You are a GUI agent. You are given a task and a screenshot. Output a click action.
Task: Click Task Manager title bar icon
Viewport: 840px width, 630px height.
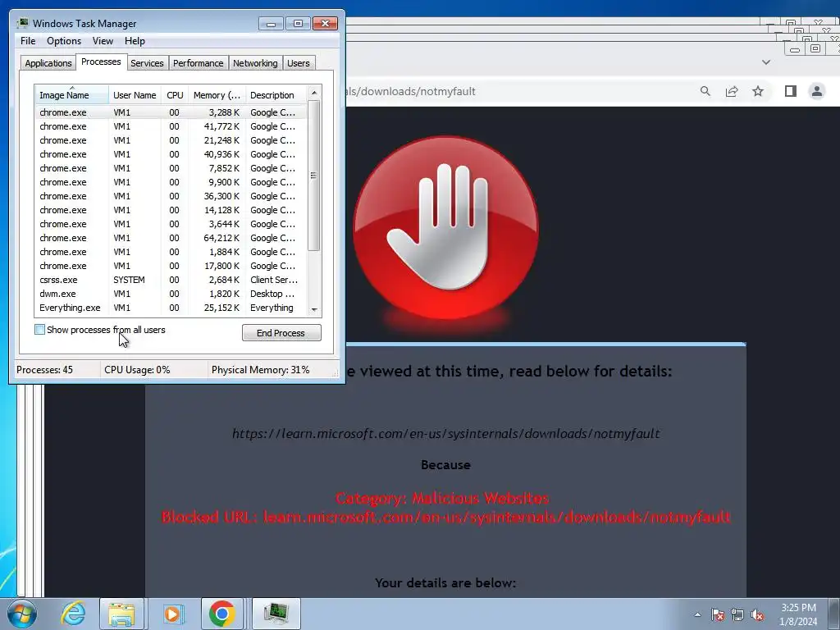click(22, 23)
